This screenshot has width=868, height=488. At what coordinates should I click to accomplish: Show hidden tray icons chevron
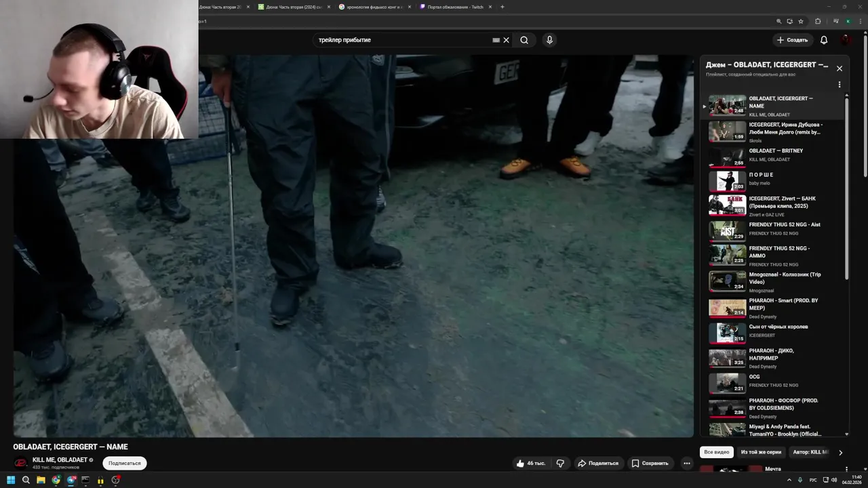789,480
